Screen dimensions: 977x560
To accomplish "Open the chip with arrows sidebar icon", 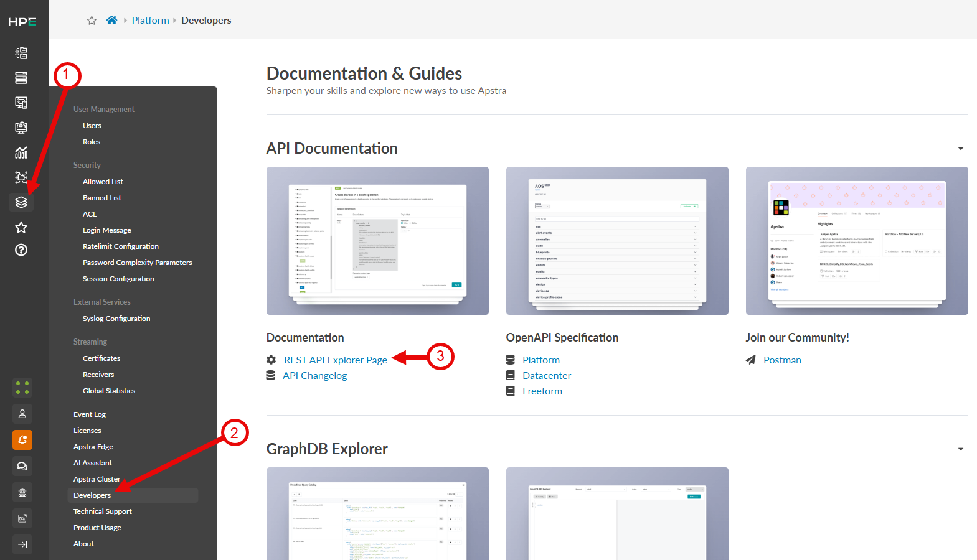I will click(21, 177).
